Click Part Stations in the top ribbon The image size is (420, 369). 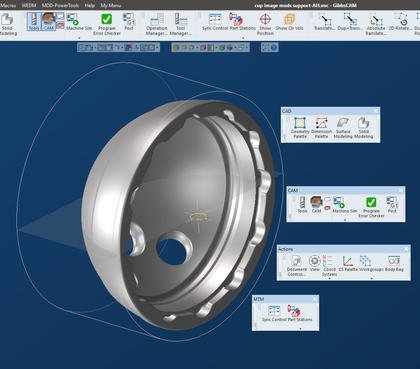tap(243, 22)
